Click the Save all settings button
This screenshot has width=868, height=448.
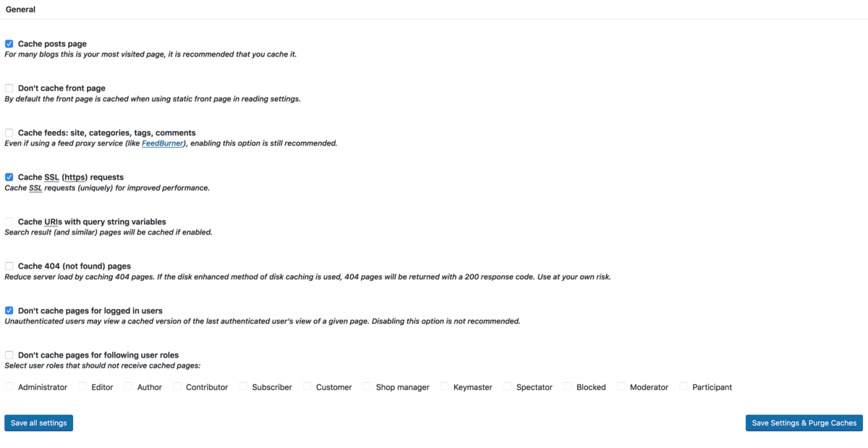38,423
